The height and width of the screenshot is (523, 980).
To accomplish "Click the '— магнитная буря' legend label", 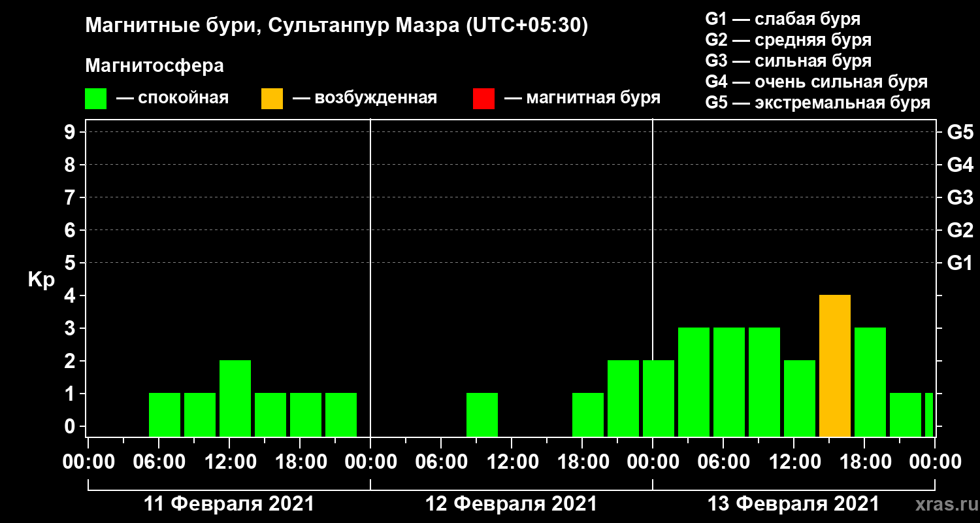I will point(582,99).
